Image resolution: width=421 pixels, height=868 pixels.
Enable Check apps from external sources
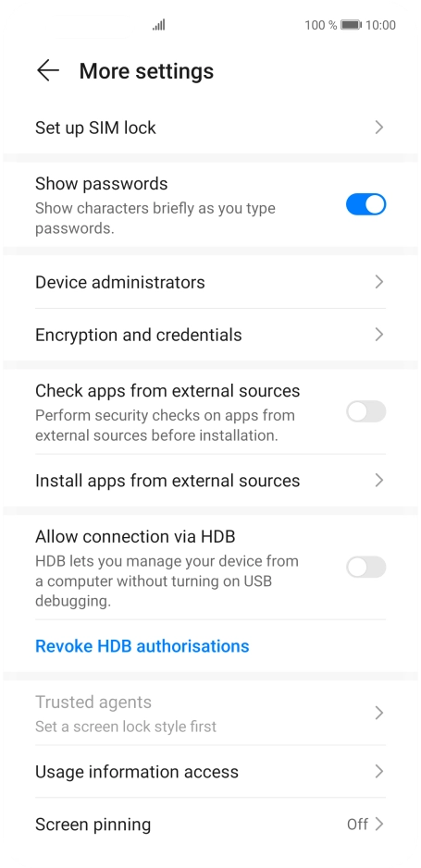coord(365,411)
